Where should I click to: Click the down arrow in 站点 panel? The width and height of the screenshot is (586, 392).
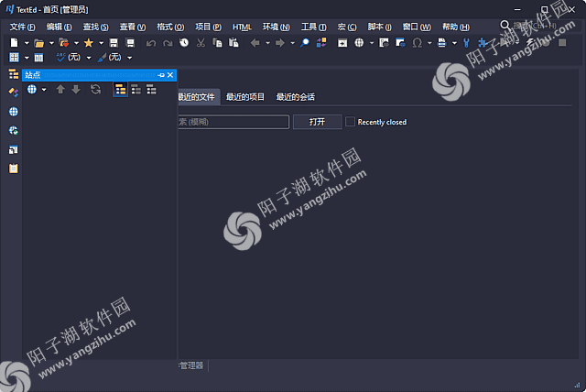click(x=76, y=90)
